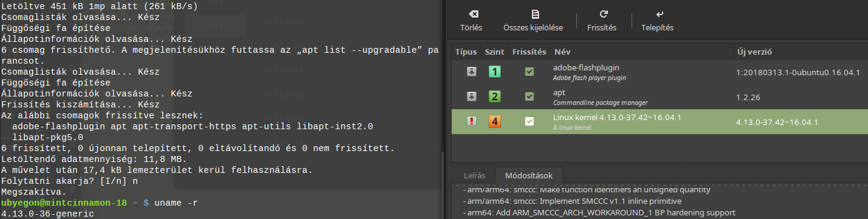
Task: Open the Módosítások tab
Action: click(x=529, y=175)
